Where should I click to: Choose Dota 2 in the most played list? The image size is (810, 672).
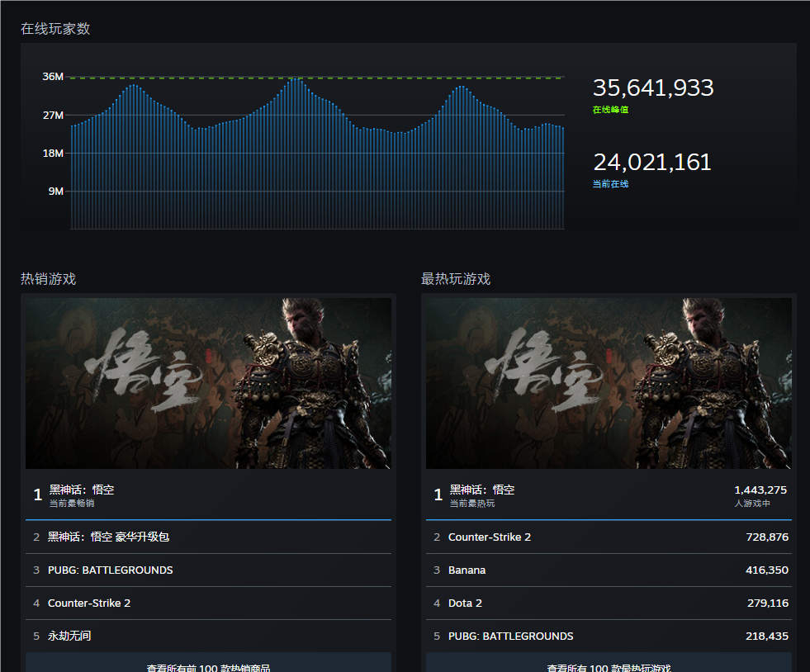point(465,603)
